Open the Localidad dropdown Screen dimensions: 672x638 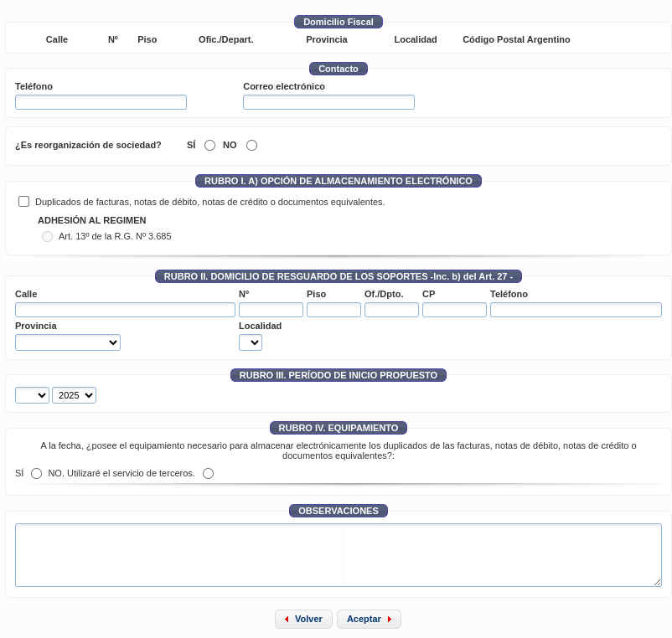click(251, 342)
